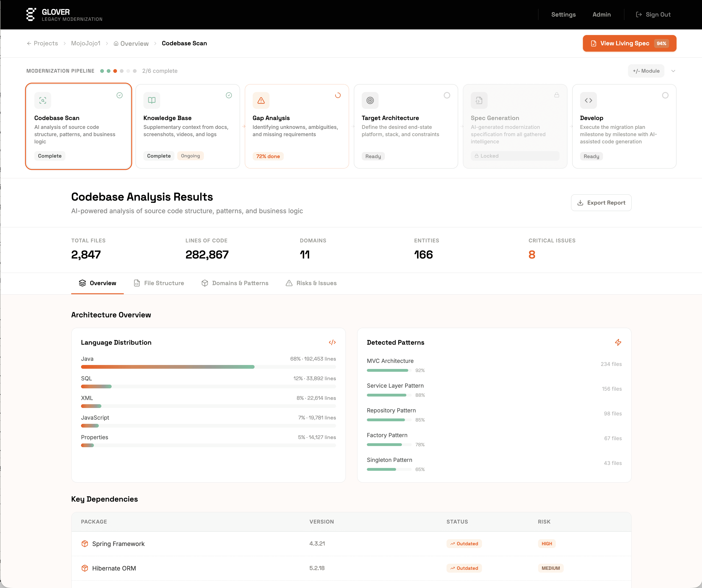Click the Knowledge Base book icon
The height and width of the screenshot is (588, 702).
[x=152, y=100]
